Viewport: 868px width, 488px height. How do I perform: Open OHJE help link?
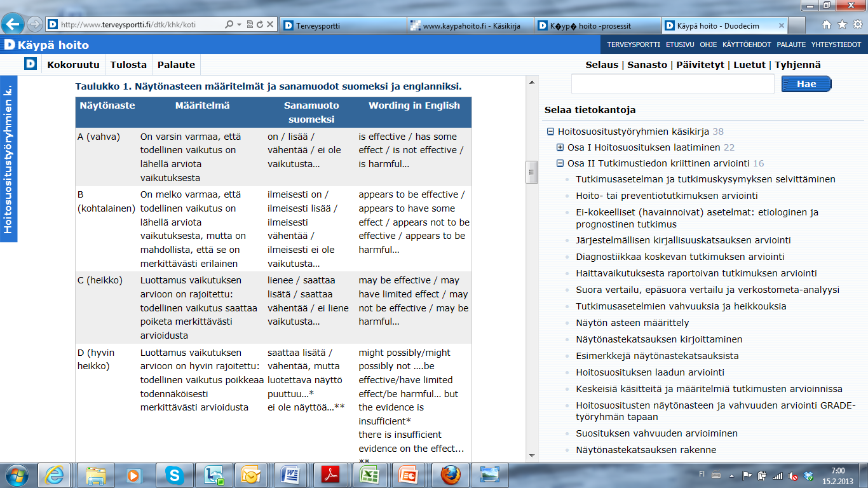coord(709,44)
